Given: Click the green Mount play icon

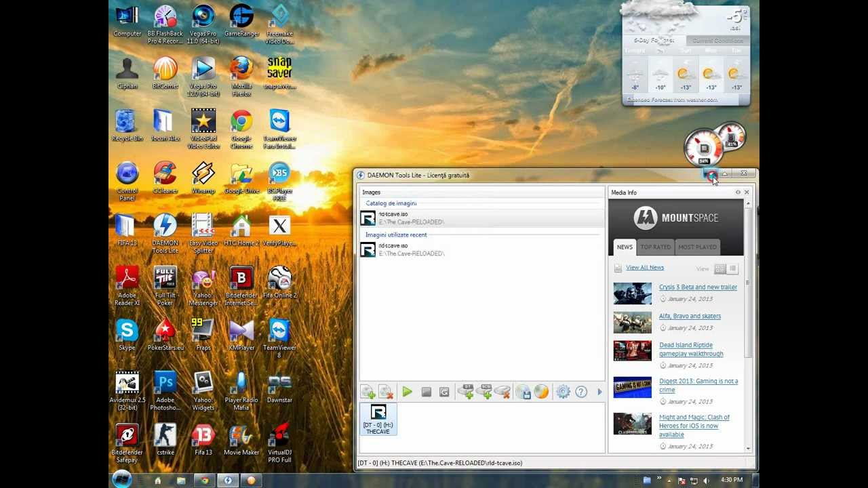Looking at the screenshot, I should pyautogui.click(x=407, y=392).
